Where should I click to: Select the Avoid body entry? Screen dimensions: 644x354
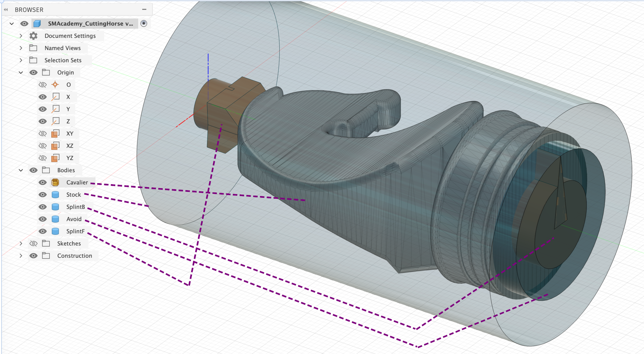pyautogui.click(x=74, y=219)
